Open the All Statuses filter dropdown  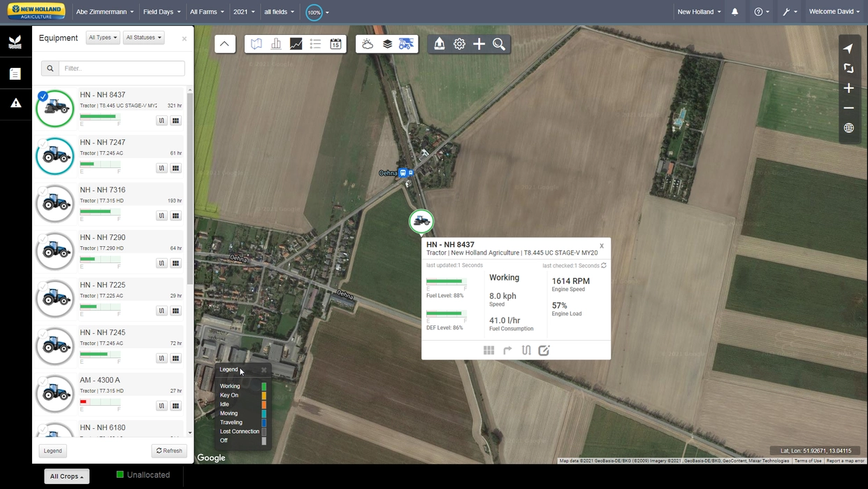coord(143,37)
